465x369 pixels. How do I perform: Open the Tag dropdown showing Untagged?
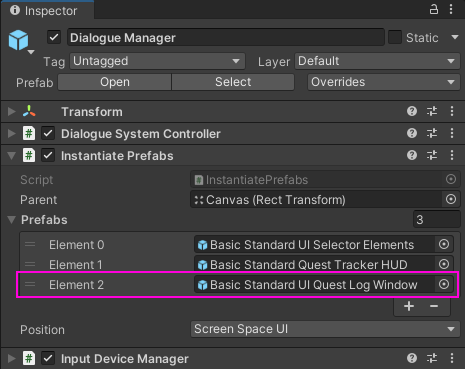157,61
